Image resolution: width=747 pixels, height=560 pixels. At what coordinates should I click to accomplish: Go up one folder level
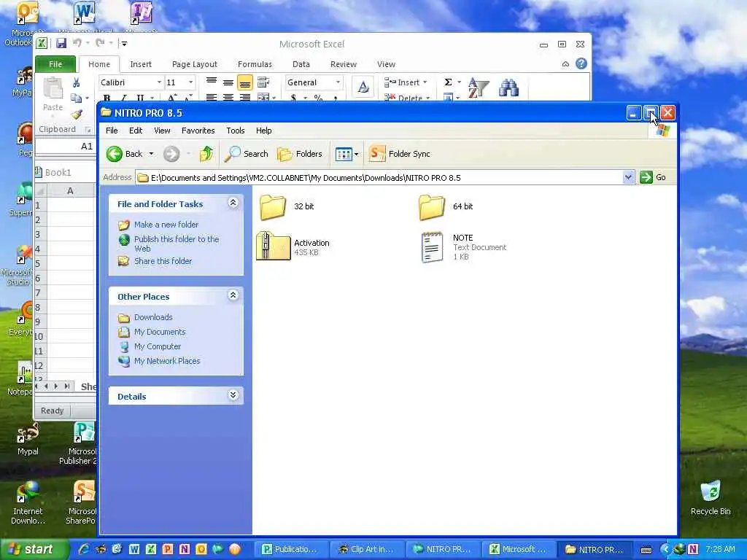(206, 154)
